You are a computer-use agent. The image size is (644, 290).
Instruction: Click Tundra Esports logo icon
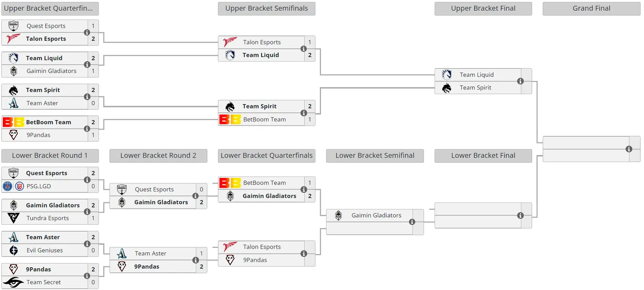[x=13, y=218]
